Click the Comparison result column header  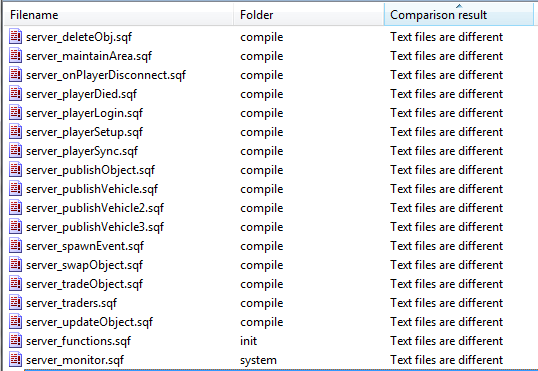[459, 15]
